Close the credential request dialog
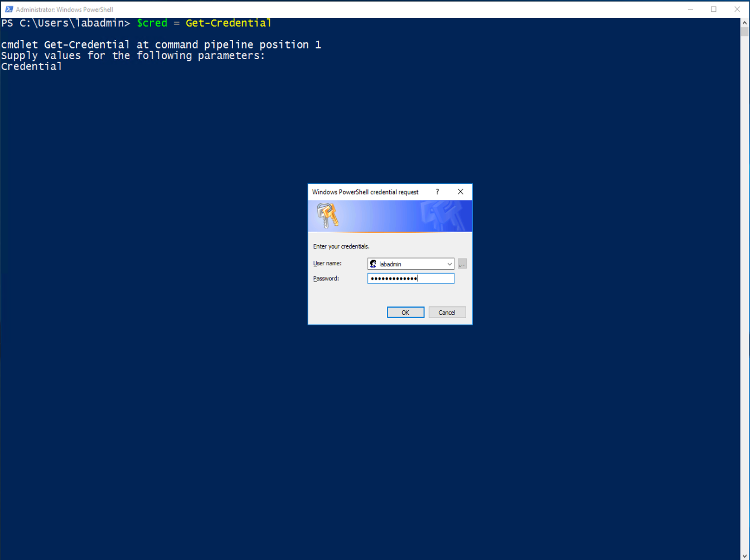Image resolution: width=750 pixels, height=560 pixels. click(x=461, y=192)
